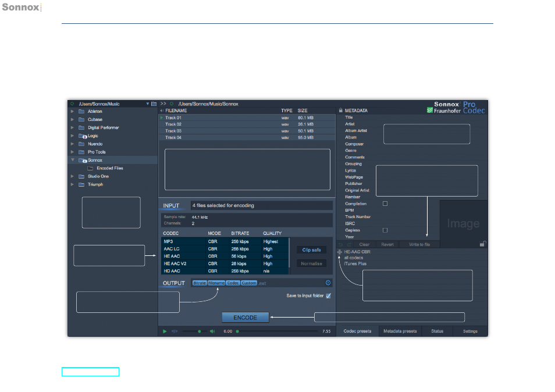The width and height of the screenshot is (555, 392).
Task: Click the Bitrate output name tag
Action: coord(200,283)
